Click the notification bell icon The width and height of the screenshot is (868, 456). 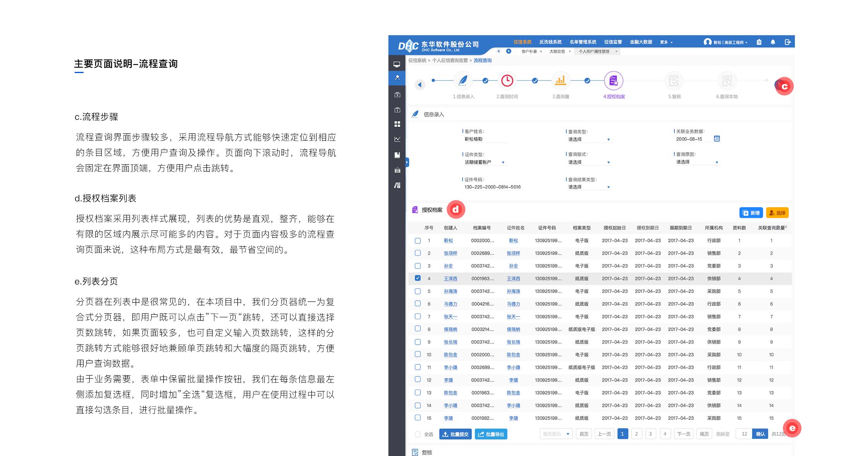772,42
